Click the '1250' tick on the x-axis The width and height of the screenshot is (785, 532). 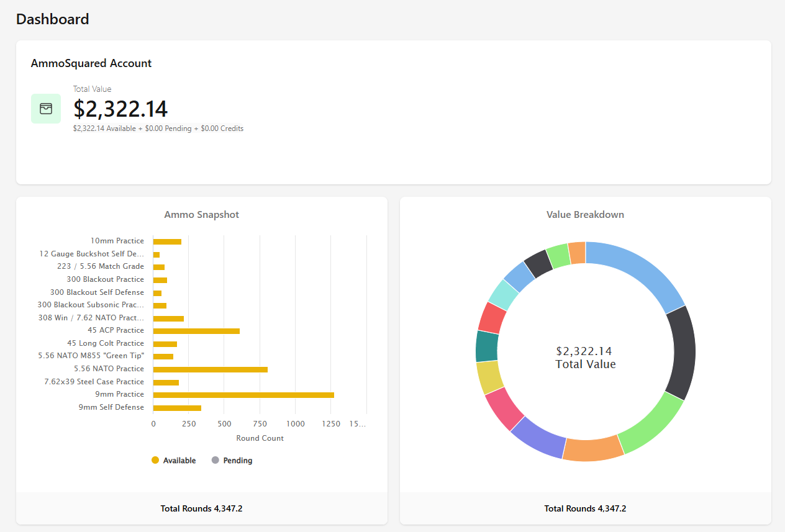pyautogui.click(x=331, y=424)
